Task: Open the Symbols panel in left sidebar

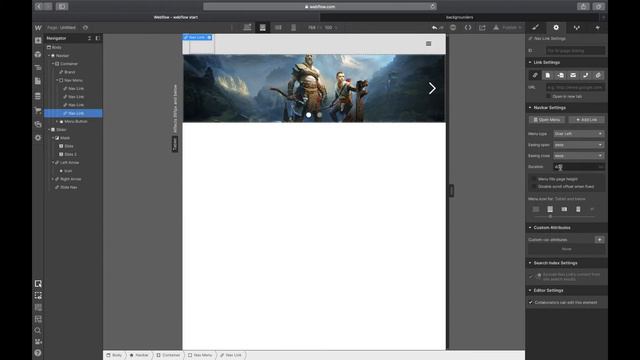Action: point(38,54)
